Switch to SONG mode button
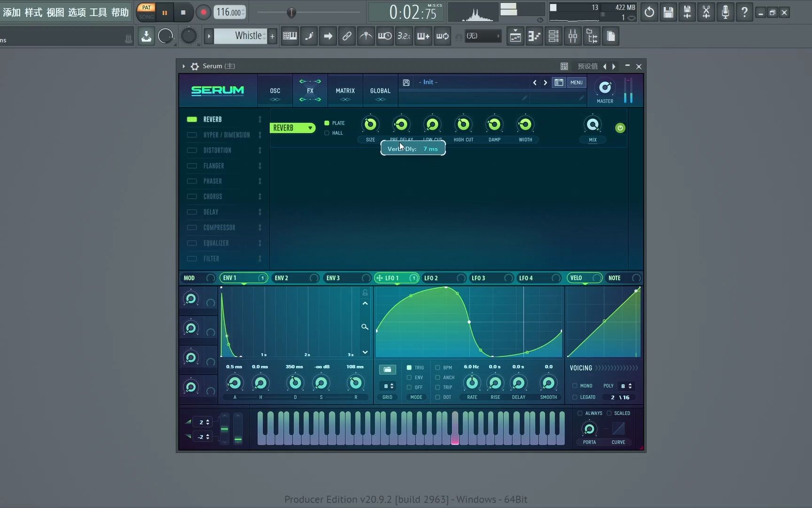 147,17
